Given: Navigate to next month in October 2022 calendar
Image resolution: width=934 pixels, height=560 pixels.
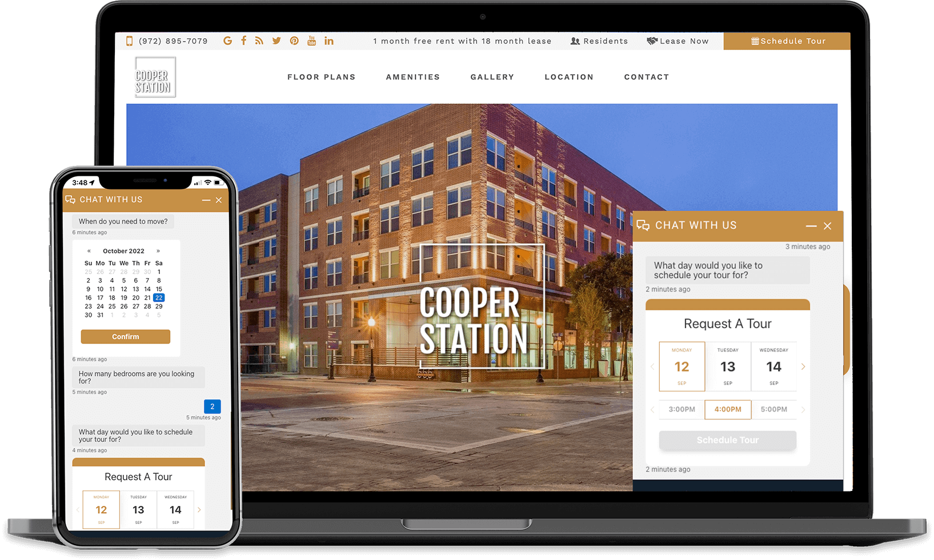Looking at the screenshot, I should click(x=158, y=251).
